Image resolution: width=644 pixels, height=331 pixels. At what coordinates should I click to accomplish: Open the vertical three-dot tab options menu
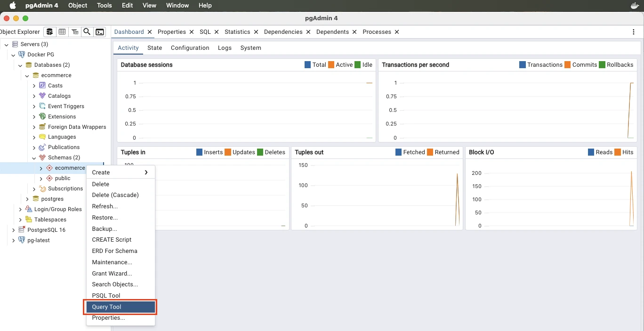click(x=634, y=32)
